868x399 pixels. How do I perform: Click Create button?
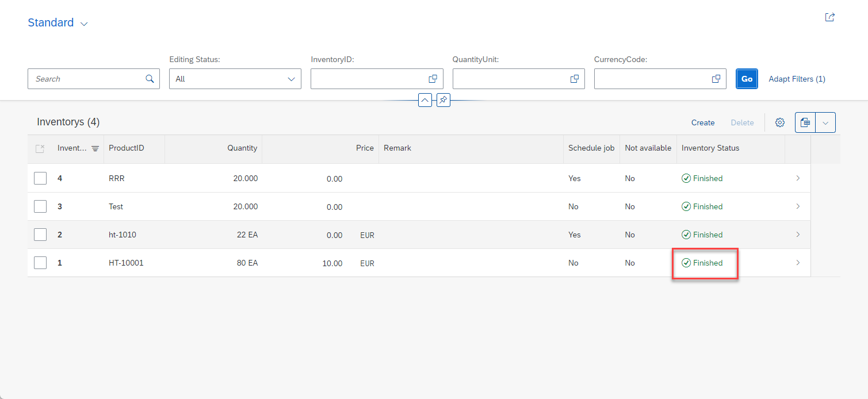pos(703,122)
